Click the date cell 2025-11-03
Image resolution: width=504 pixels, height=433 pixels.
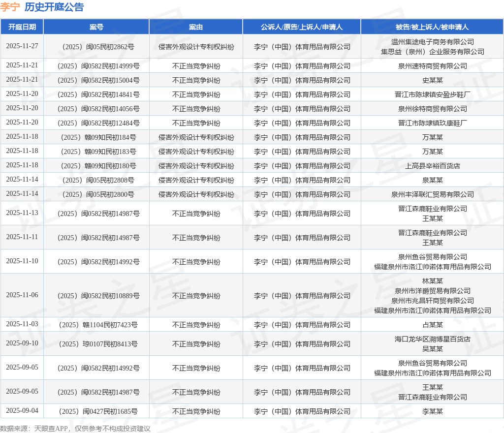(22, 324)
